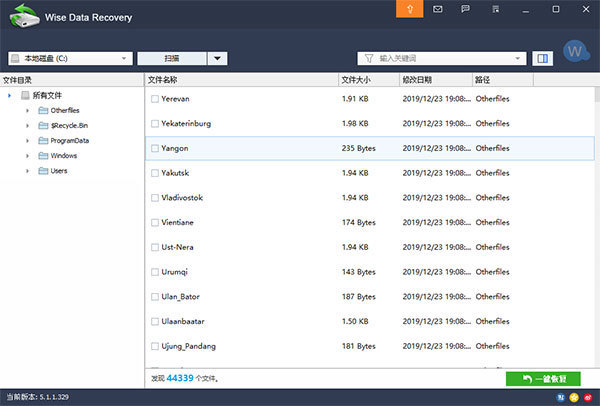The height and width of the screenshot is (406, 600).
Task: Tick the Yangon file checkbox
Action: (155, 148)
